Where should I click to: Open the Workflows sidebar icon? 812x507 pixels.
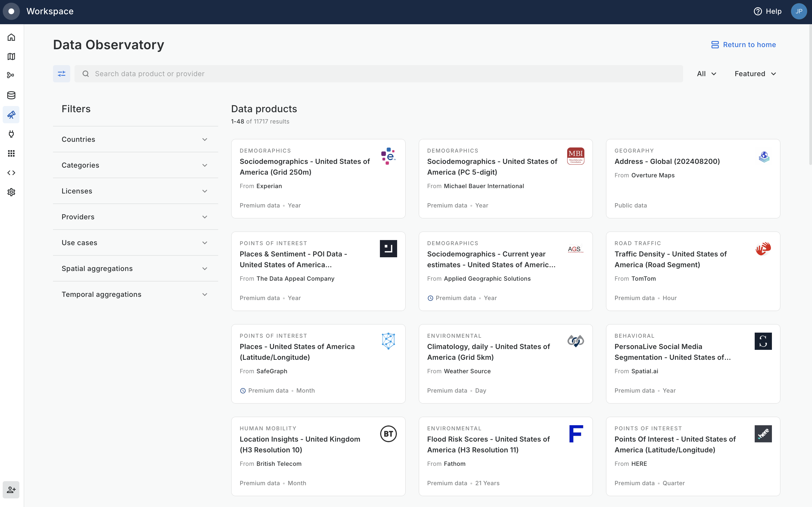(11, 75)
